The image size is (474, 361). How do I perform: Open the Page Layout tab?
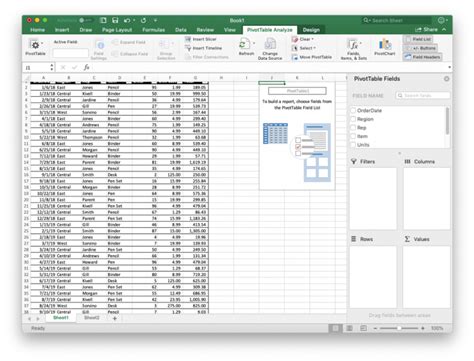coord(117,30)
